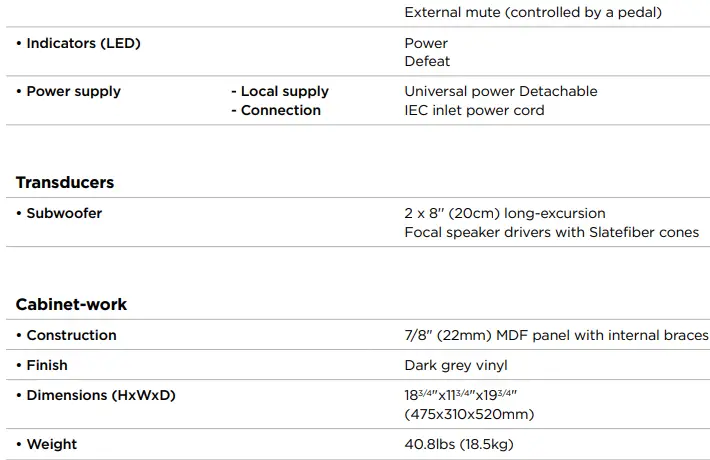This screenshot has height=460, width=710.
Task: Select the Universal power Detachable text
Action: 500,91
